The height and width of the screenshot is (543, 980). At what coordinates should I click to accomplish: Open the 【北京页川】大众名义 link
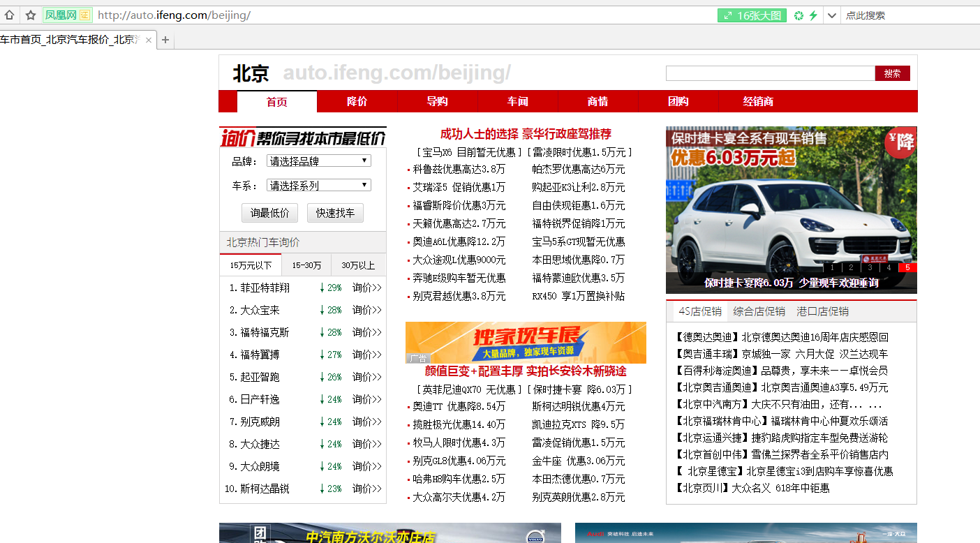752,488
